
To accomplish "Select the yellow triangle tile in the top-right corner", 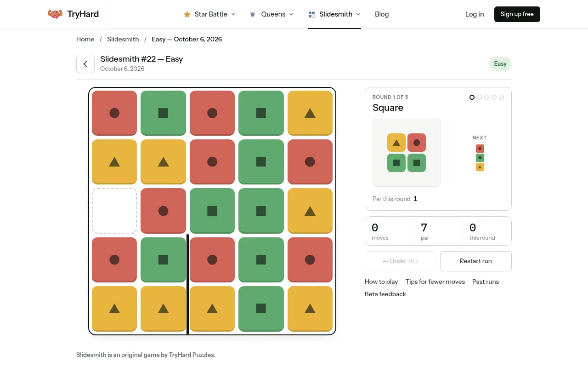I will pyautogui.click(x=310, y=113).
